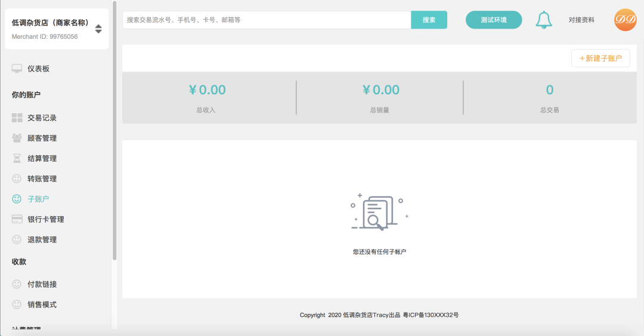Open the 对接资料 link
Image resolution: width=644 pixels, height=336 pixels.
[581, 20]
